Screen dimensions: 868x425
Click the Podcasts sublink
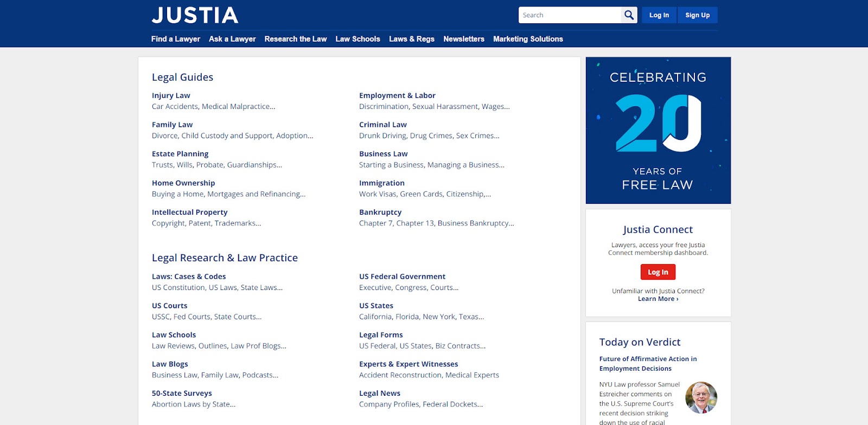[260, 376]
